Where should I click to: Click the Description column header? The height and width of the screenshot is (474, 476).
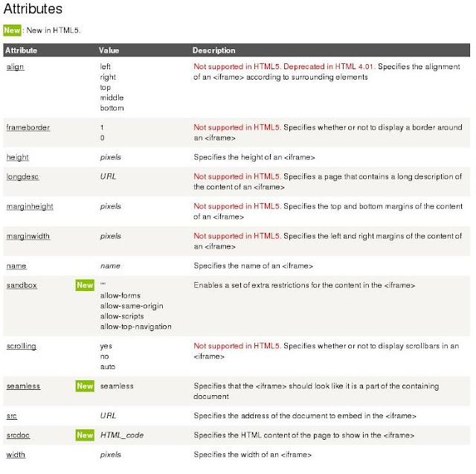click(x=213, y=51)
